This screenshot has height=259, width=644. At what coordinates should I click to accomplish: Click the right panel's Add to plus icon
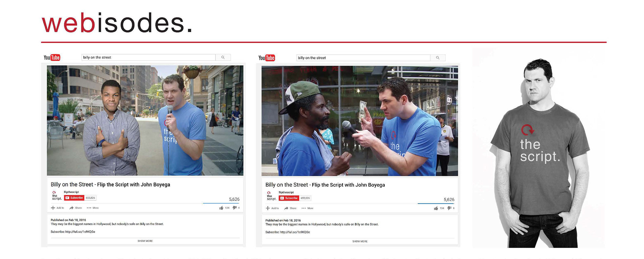(x=268, y=208)
